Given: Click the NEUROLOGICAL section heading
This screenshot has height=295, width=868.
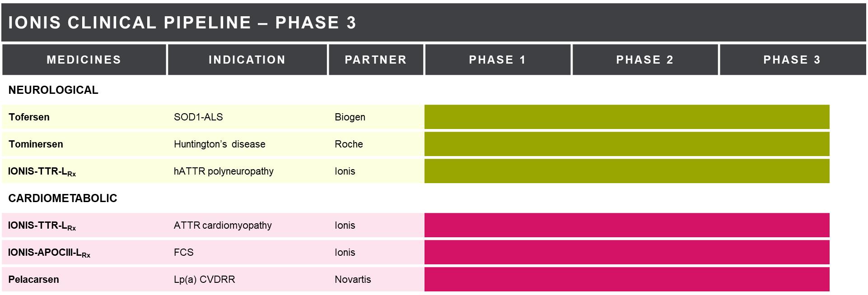Looking at the screenshot, I should [53, 90].
